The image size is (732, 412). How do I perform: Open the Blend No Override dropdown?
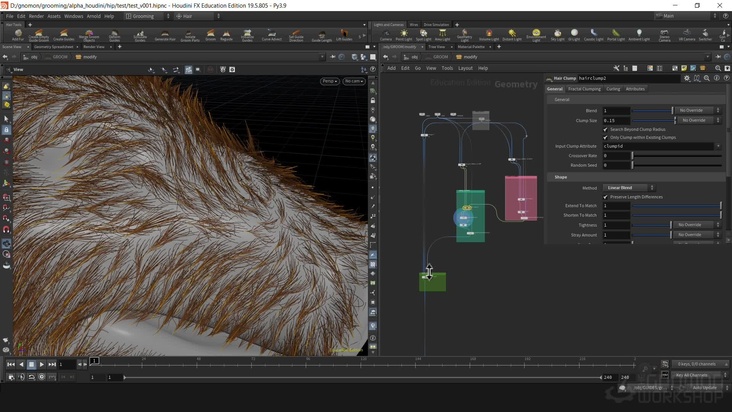click(x=696, y=110)
